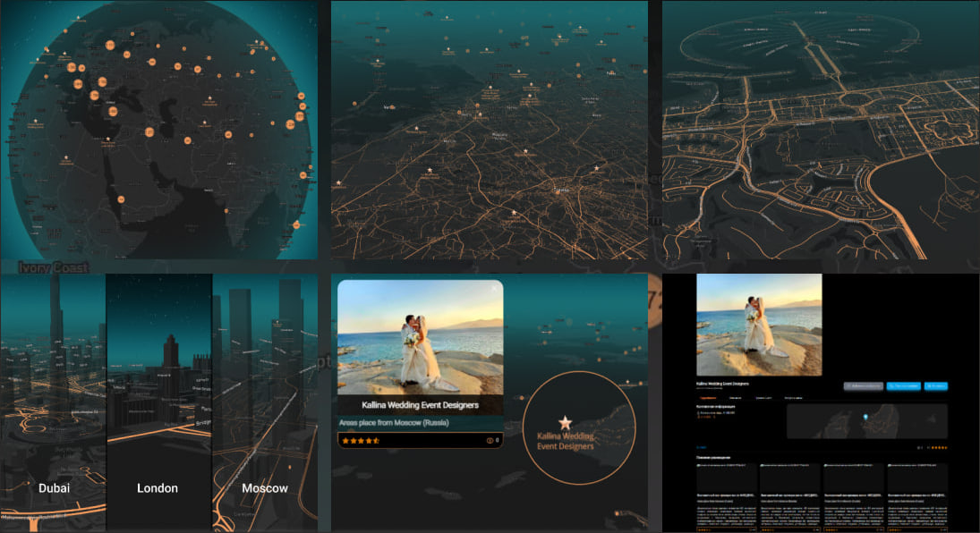Select the lone cluster marker over the Red Sea

tap(121, 199)
